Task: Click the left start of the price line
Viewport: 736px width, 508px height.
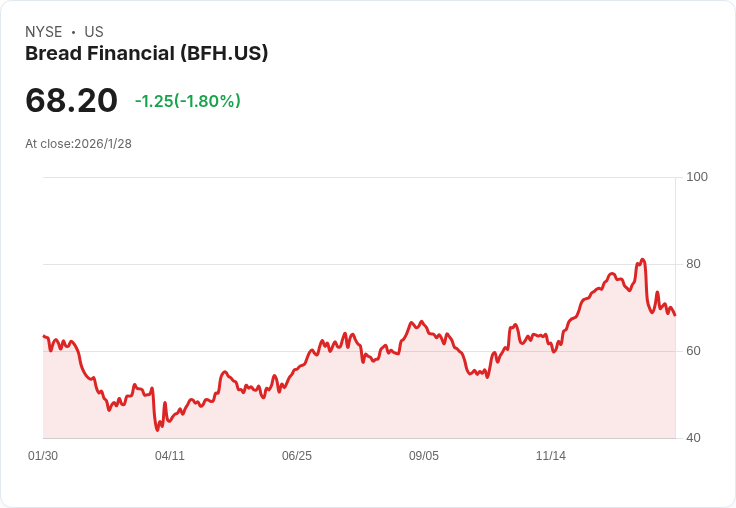Action: coord(43,336)
